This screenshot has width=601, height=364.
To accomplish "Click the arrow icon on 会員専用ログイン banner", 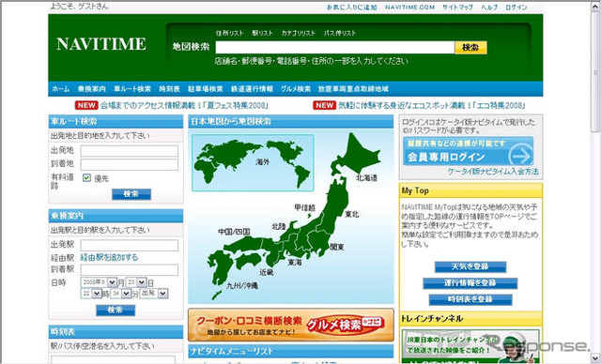I will [520, 156].
